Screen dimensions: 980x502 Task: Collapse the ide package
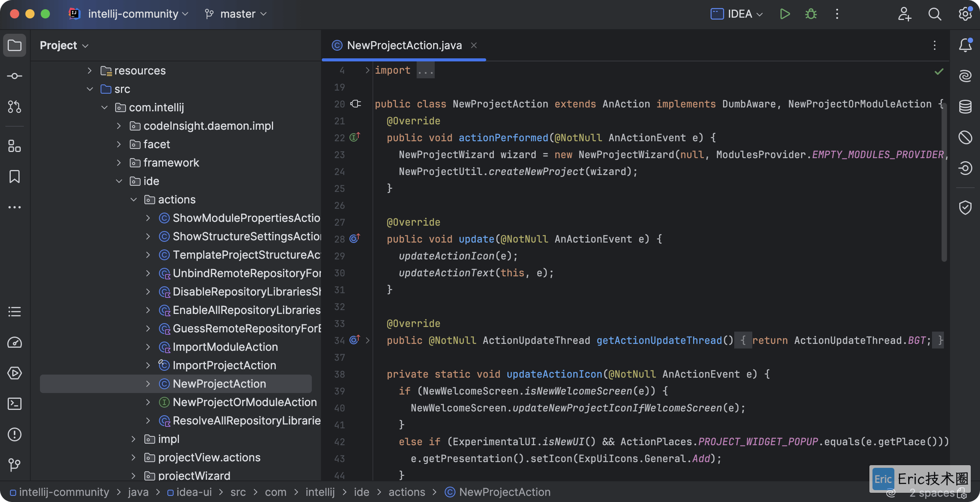(x=119, y=181)
